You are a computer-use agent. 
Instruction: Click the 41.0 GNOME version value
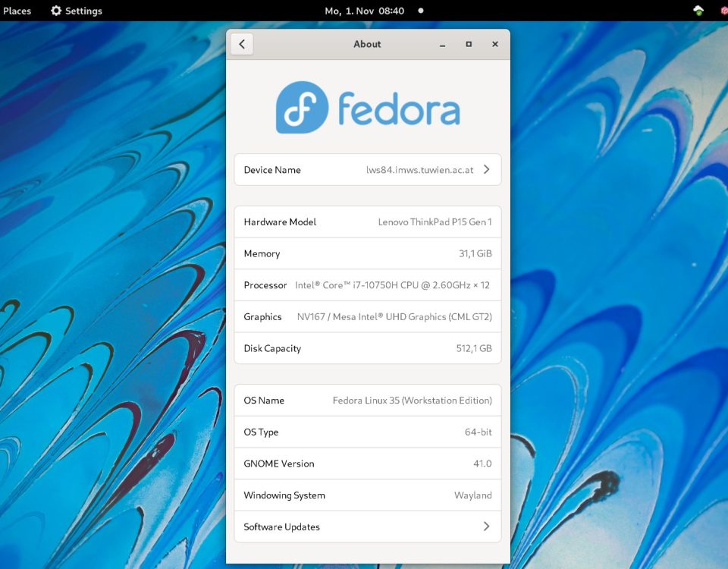(x=482, y=464)
